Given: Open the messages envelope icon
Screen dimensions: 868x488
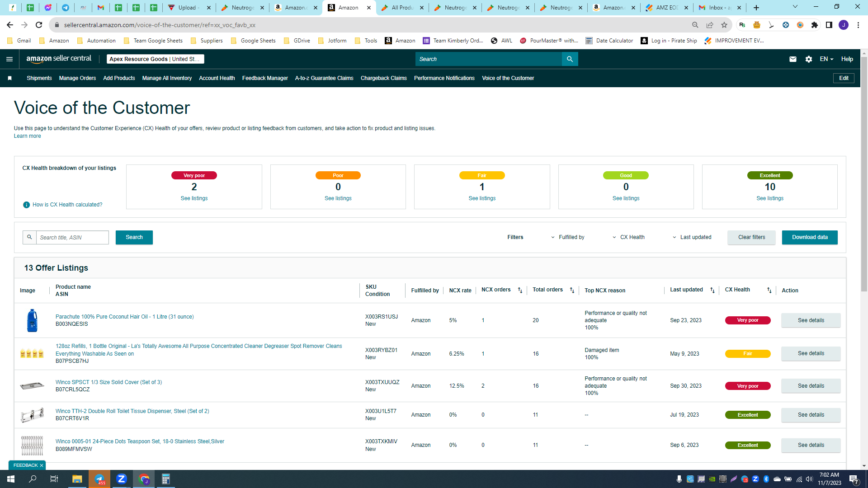Looking at the screenshot, I should pyautogui.click(x=793, y=59).
